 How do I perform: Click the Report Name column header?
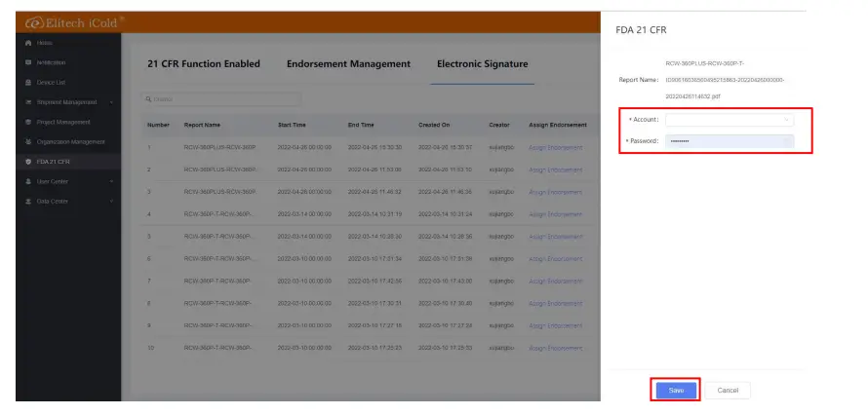pos(202,126)
